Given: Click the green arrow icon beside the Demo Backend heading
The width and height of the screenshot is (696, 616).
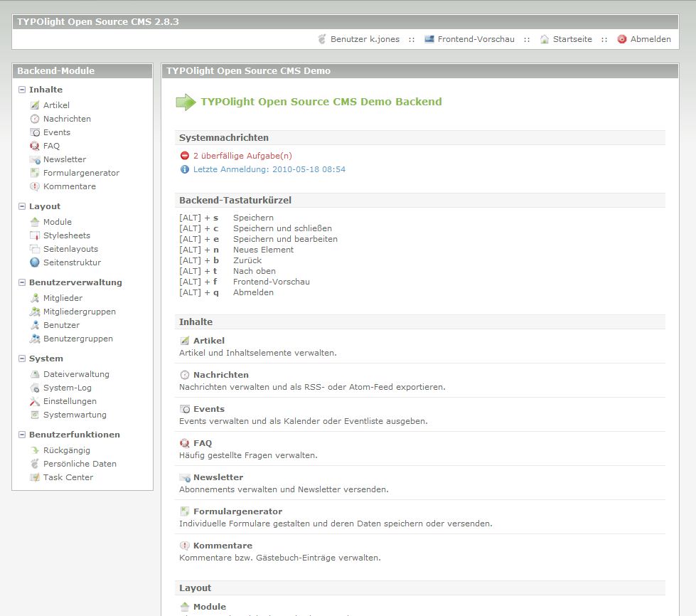Looking at the screenshot, I should click(186, 102).
